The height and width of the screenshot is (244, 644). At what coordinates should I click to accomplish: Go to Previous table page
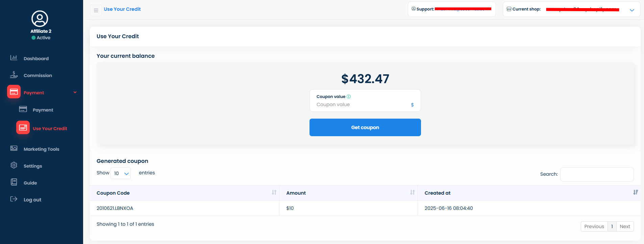[x=594, y=226]
